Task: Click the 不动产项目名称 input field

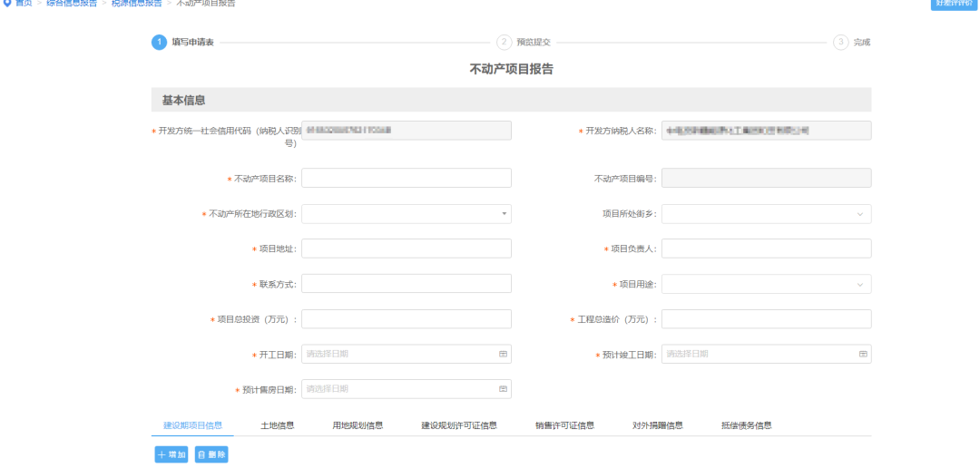Action: point(406,178)
